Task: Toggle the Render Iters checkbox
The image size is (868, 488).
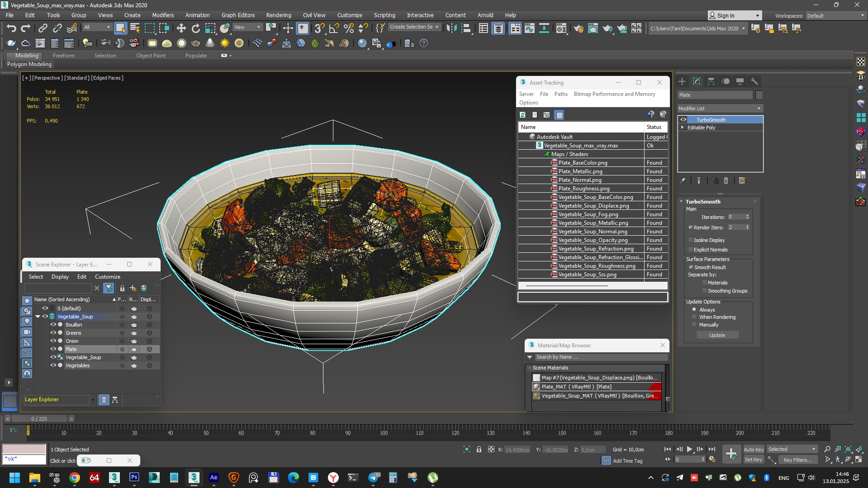Action: tap(691, 227)
